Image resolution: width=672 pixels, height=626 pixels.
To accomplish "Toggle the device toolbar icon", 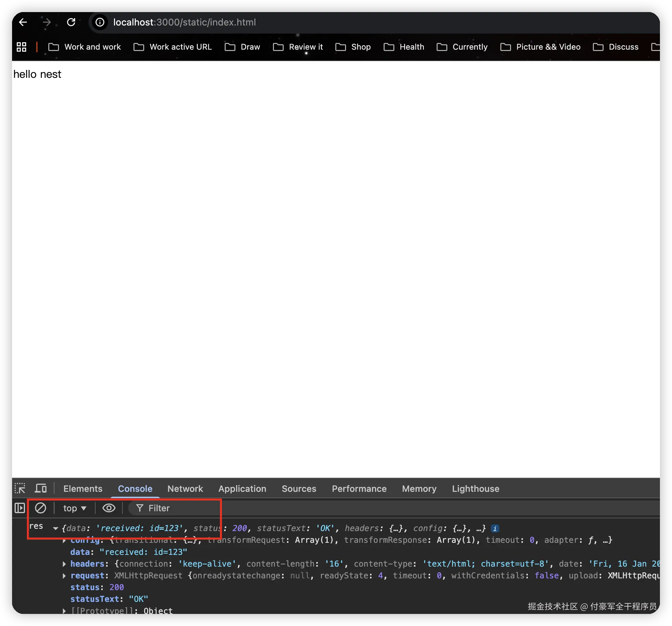I will point(41,488).
